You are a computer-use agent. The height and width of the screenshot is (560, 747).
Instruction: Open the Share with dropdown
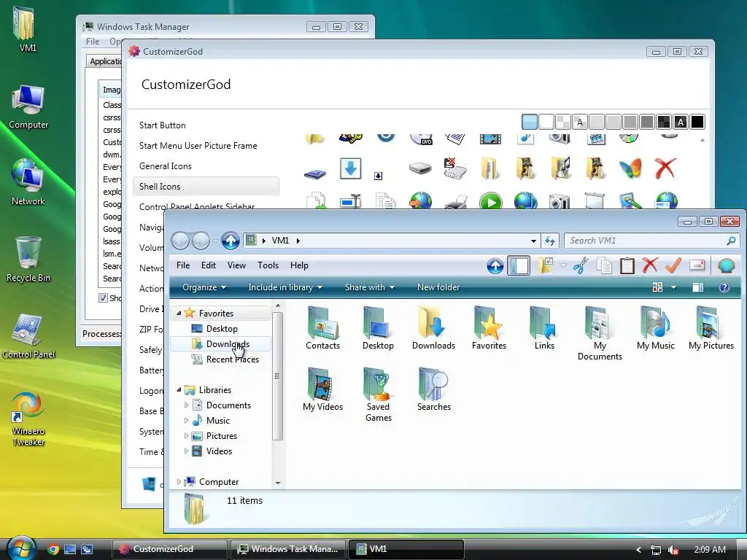370,287
